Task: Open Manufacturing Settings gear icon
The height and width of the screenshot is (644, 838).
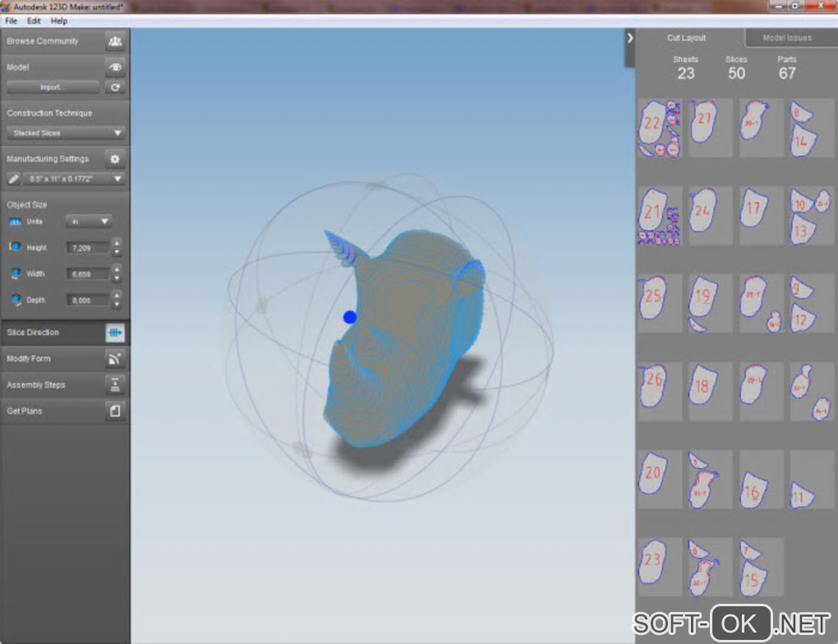Action: coord(115,159)
